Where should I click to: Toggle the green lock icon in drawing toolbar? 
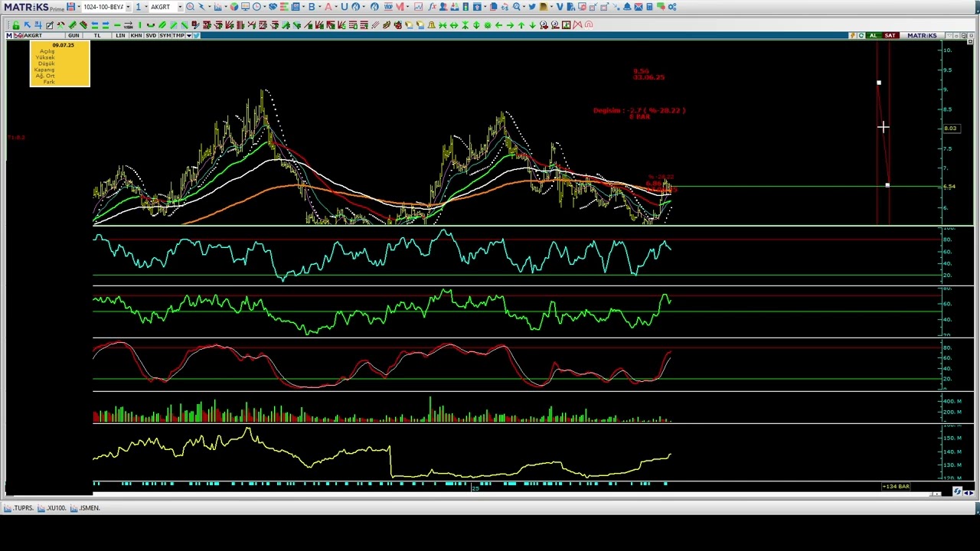click(15, 25)
